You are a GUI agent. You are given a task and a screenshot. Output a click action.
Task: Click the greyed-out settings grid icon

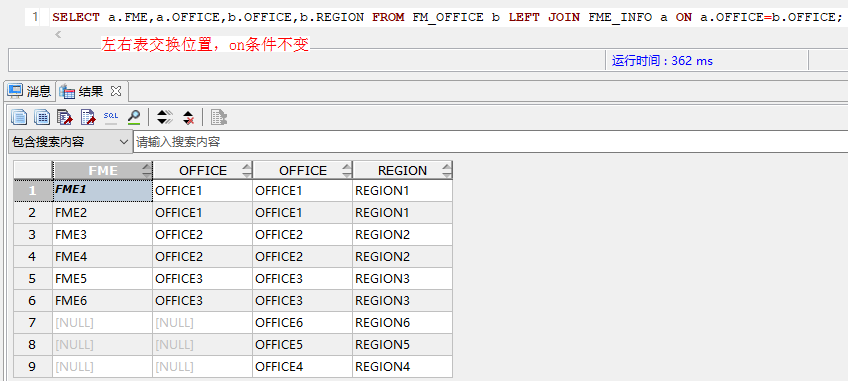point(218,117)
